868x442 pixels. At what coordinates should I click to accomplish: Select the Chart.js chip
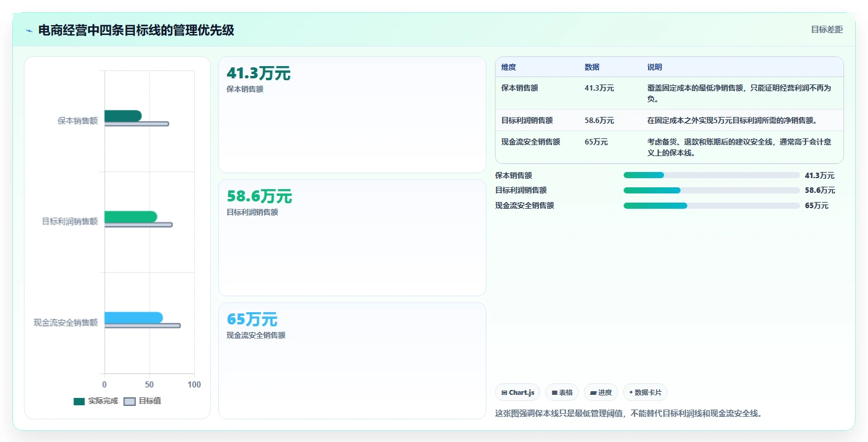point(518,392)
